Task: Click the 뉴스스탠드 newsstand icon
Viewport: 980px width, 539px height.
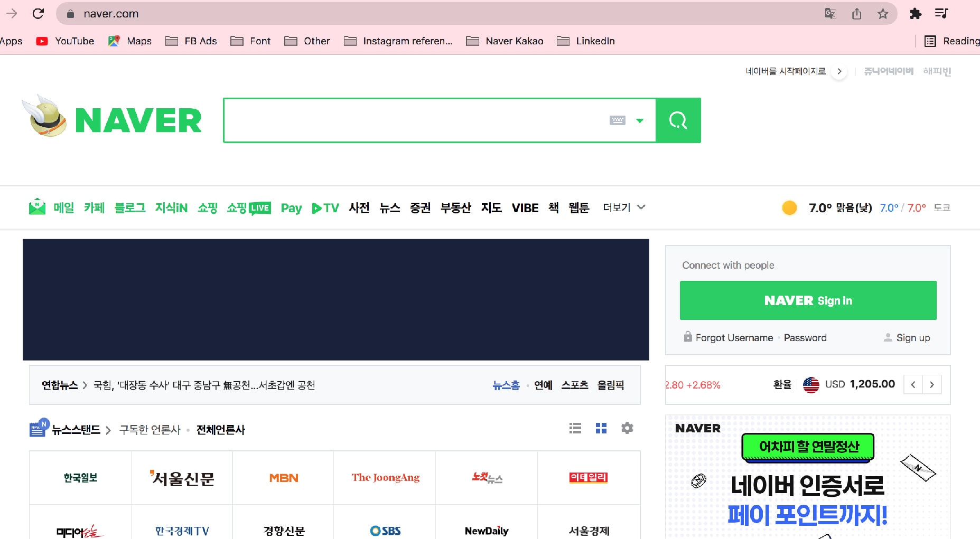Action: 39,428
